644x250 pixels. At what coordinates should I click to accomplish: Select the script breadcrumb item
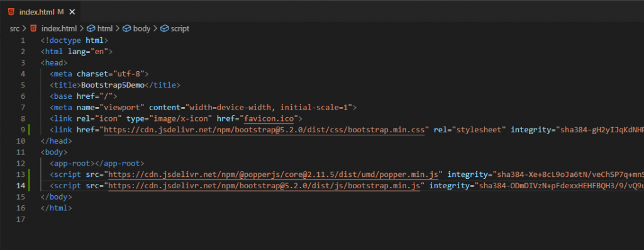pyautogui.click(x=180, y=28)
